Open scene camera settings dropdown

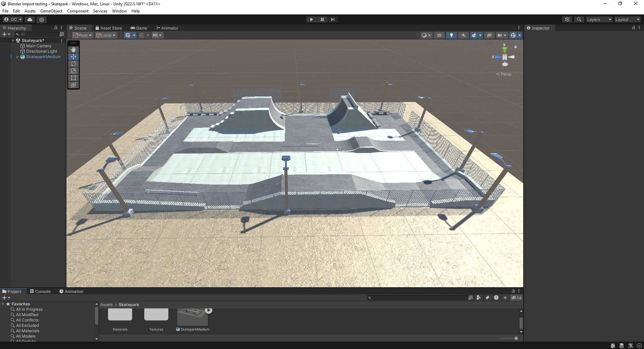coord(502,35)
